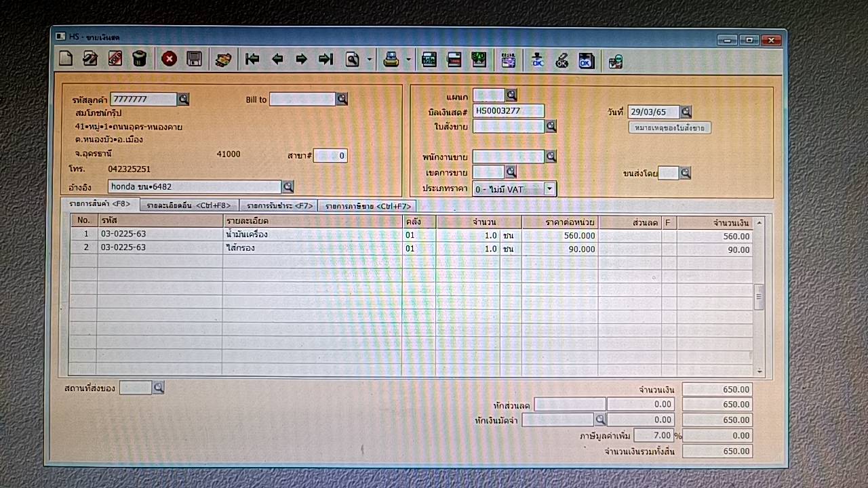The image size is (868, 488).
Task: Select the รายการภาษีขาย <Ctrl+F7> tab
Action: tap(368, 205)
